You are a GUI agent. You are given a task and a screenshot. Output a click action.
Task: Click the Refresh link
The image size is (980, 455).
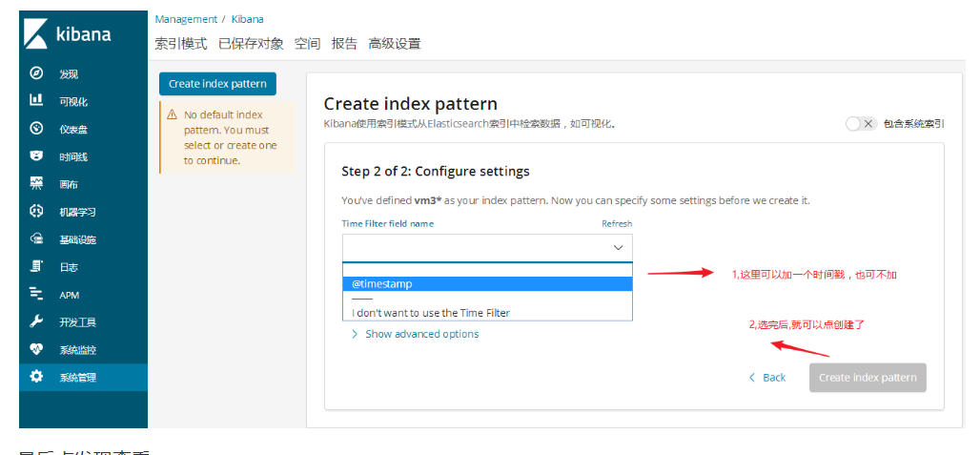(617, 224)
